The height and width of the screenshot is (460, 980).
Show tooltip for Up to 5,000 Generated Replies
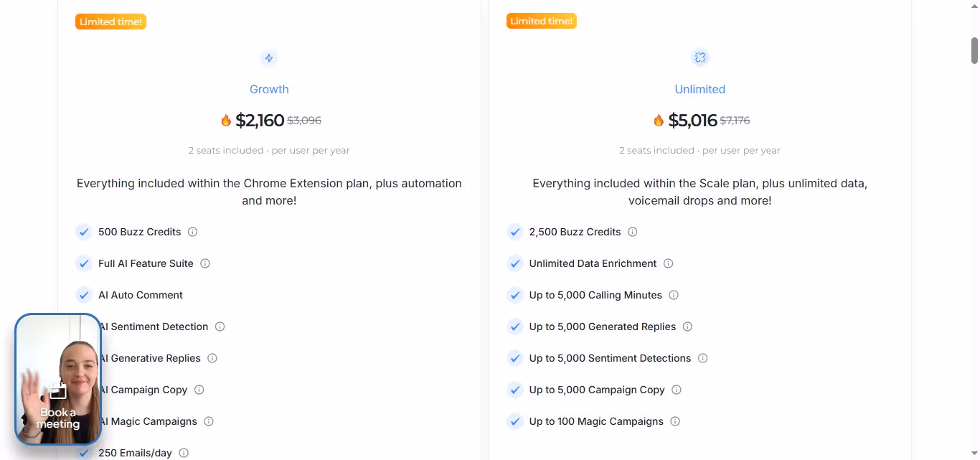687,327
